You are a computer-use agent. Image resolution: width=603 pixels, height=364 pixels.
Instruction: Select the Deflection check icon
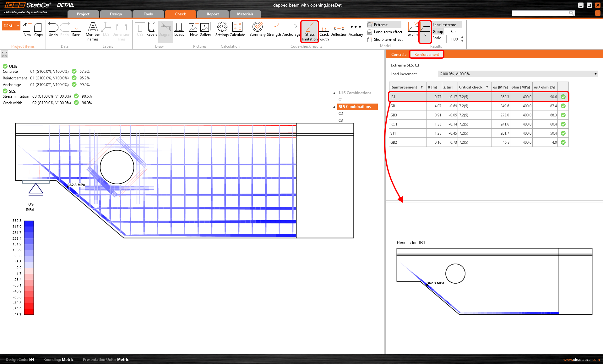(x=339, y=30)
